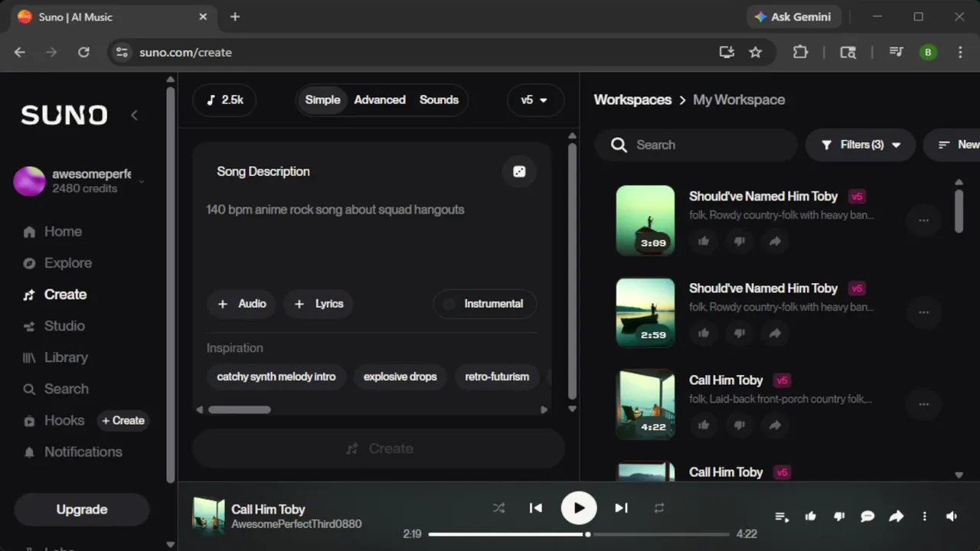Reload the suno.com page

coord(83,52)
